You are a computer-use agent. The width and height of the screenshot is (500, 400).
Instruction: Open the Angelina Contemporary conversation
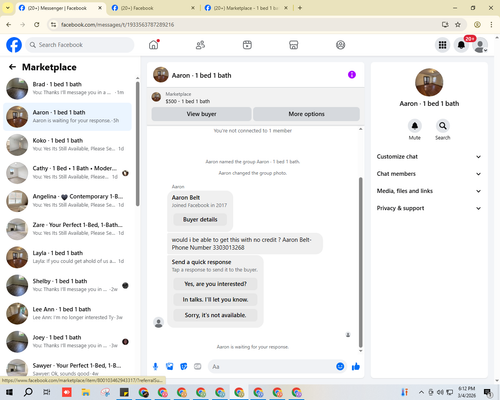click(67, 201)
